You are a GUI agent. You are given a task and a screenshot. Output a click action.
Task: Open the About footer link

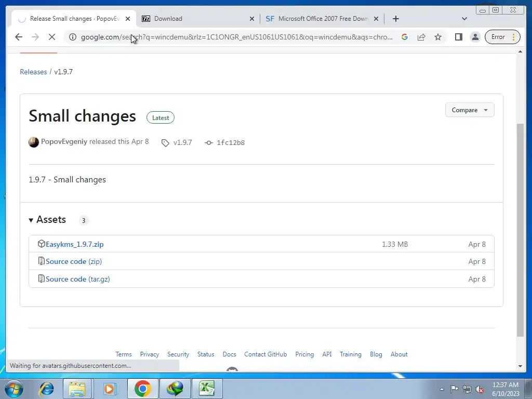pyautogui.click(x=399, y=354)
